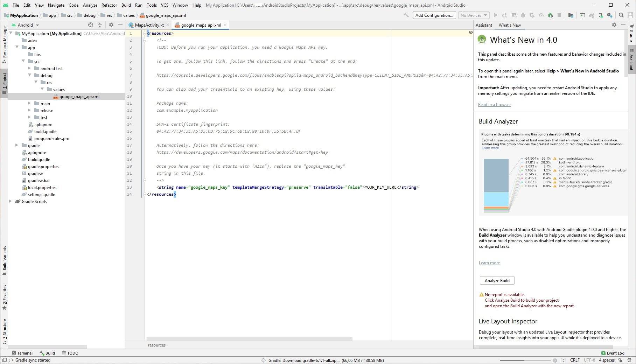Open Project panel gear options
636x364 pixels.
[111, 25]
